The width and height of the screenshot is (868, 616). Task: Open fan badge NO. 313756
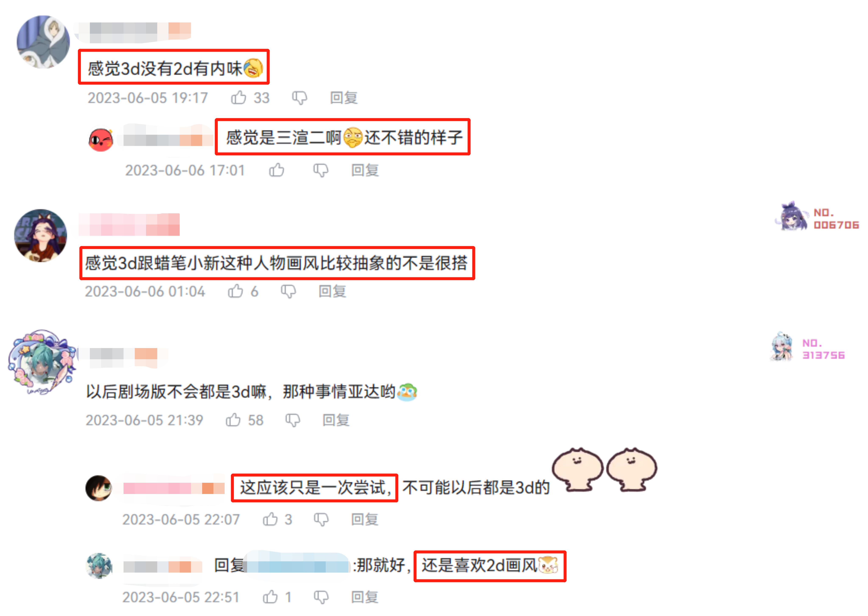pyautogui.click(x=808, y=347)
